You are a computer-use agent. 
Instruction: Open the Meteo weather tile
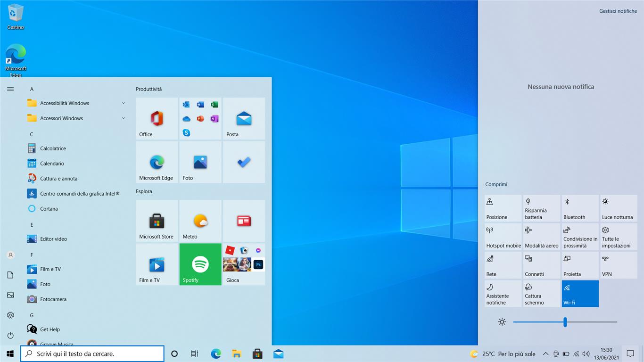pyautogui.click(x=200, y=221)
